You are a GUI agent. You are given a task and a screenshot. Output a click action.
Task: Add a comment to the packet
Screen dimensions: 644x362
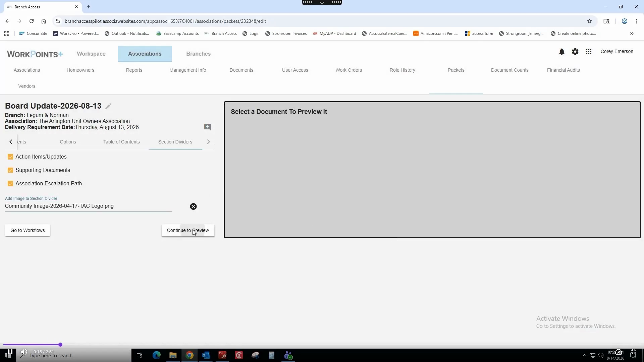(208, 127)
